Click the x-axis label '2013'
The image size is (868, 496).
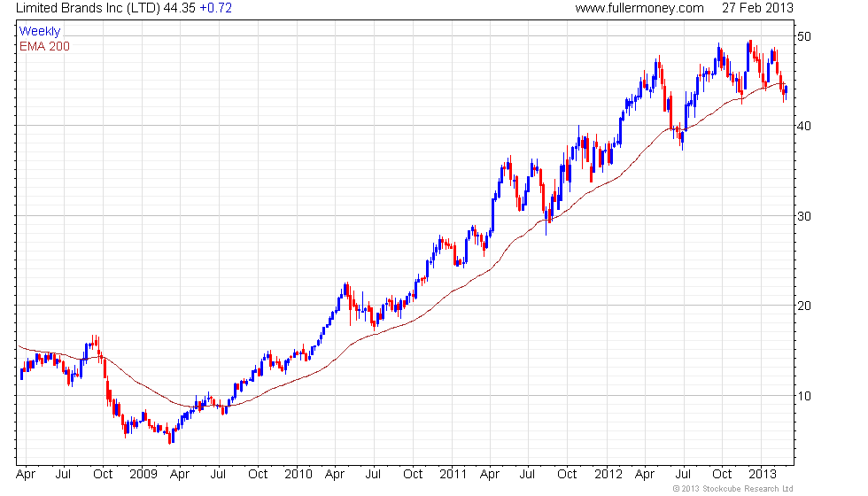763,475
